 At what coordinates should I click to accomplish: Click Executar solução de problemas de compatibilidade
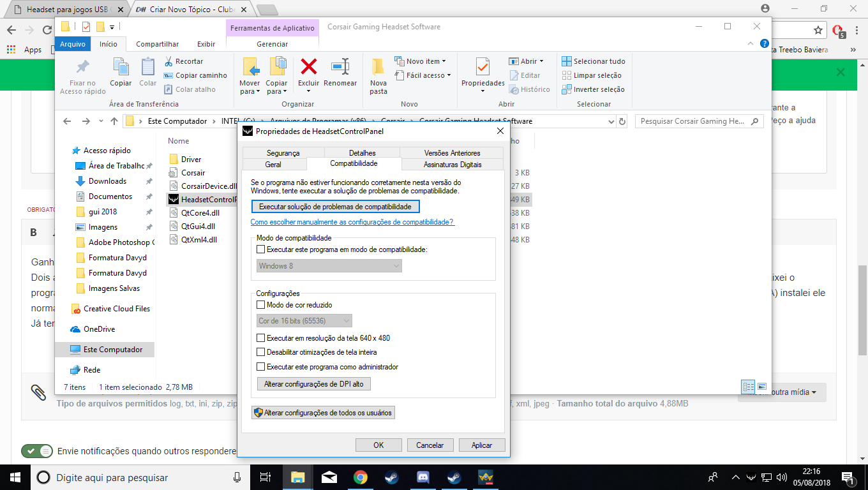click(336, 207)
